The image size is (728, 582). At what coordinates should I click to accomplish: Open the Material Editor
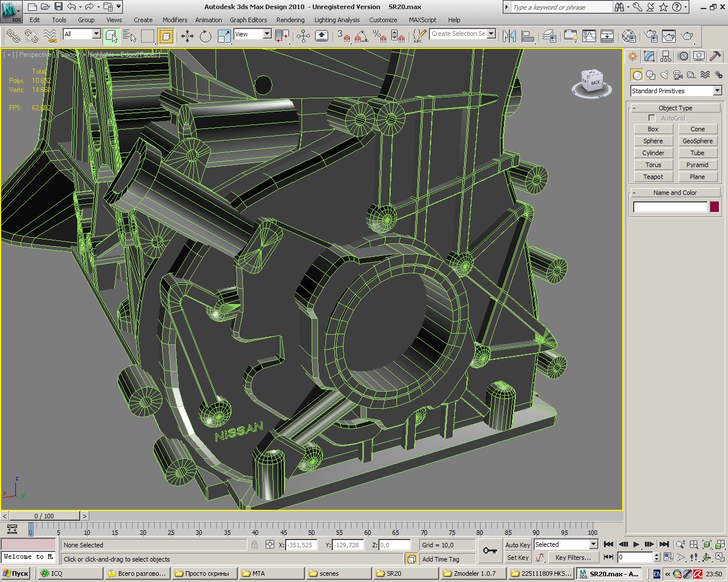[628, 36]
